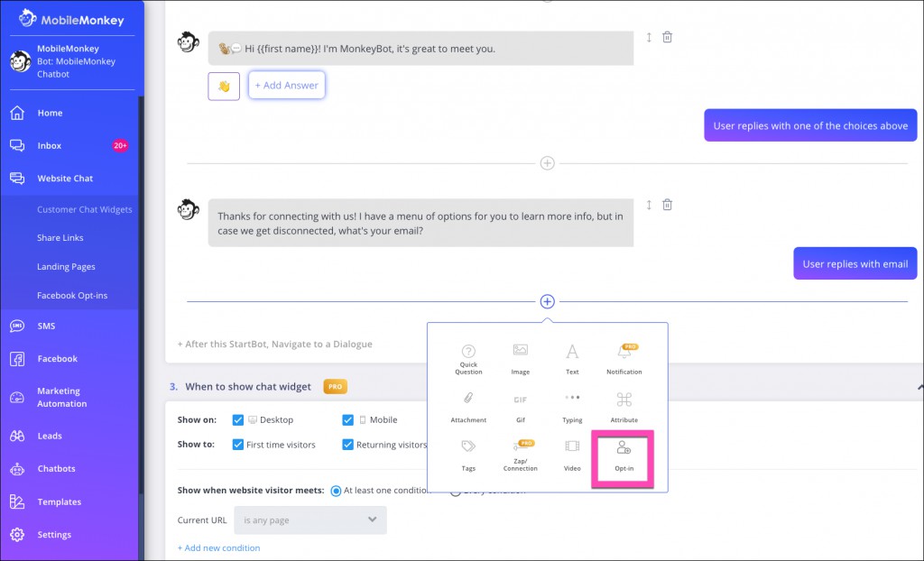Click '+ Add new condition' link
This screenshot has width=924, height=561.
218,548
